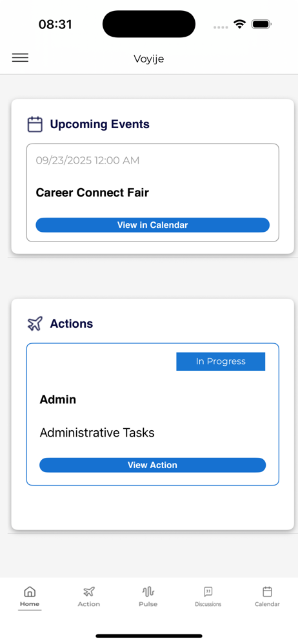Click the View in Calendar button

[153, 225]
